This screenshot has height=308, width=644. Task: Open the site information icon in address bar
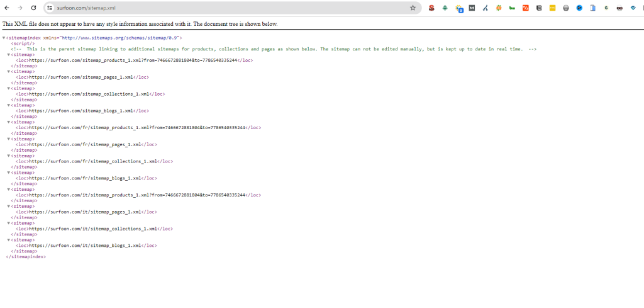(49, 8)
